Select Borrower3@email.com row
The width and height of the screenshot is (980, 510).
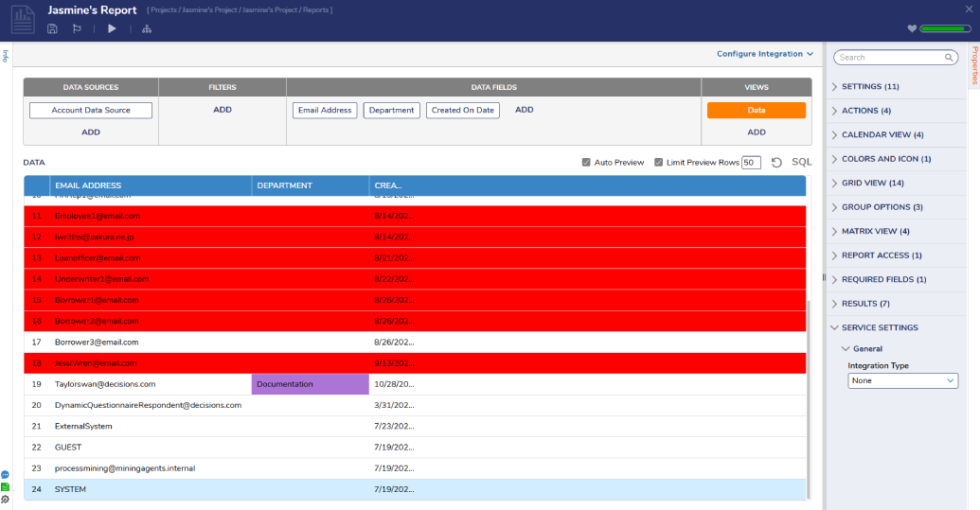[x=415, y=343]
